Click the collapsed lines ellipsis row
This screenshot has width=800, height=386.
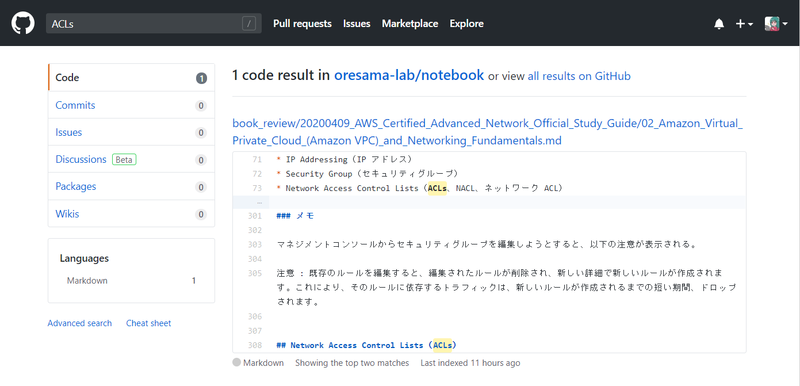489,202
